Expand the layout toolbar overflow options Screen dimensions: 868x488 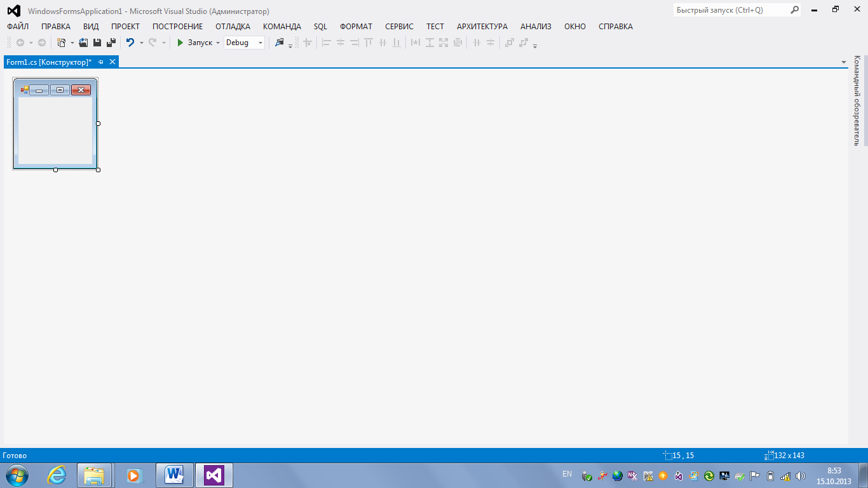tap(535, 46)
